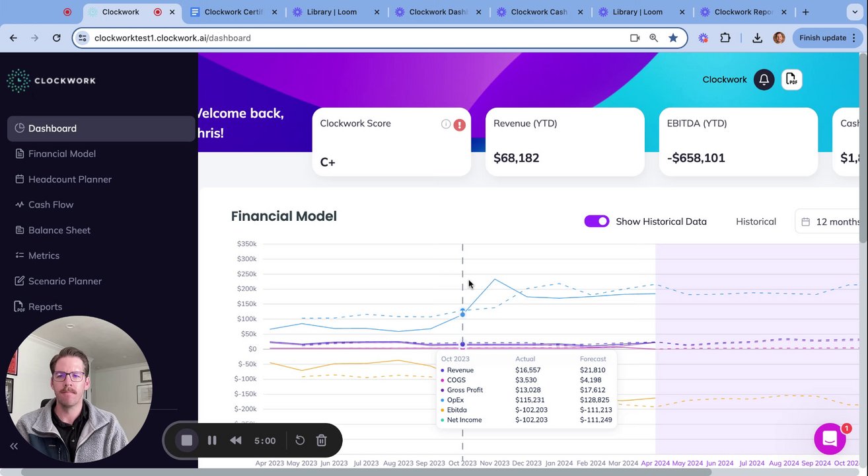This screenshot has width=868, height=476.
Task: Toggle Show Historical Data switch
Action: pyautogui.click(x=597, y=221)
